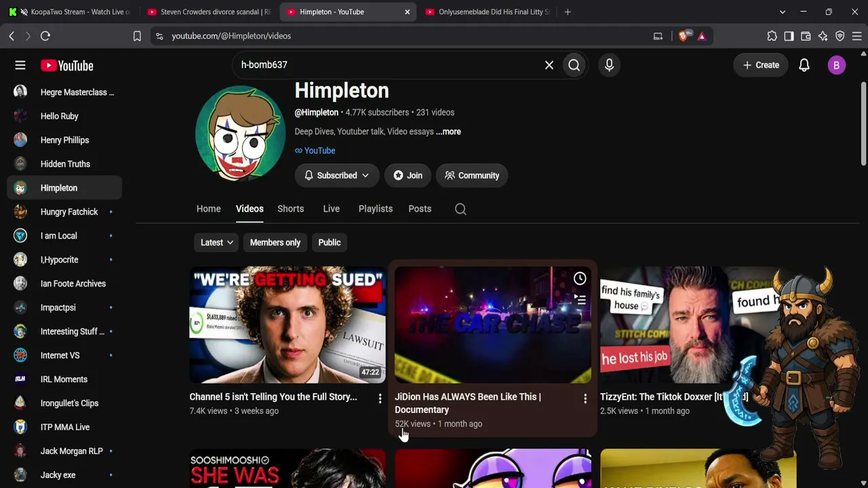This screenshot has height=488, width=868.
Task: Open the Posts tab
Action: [420, 209]
